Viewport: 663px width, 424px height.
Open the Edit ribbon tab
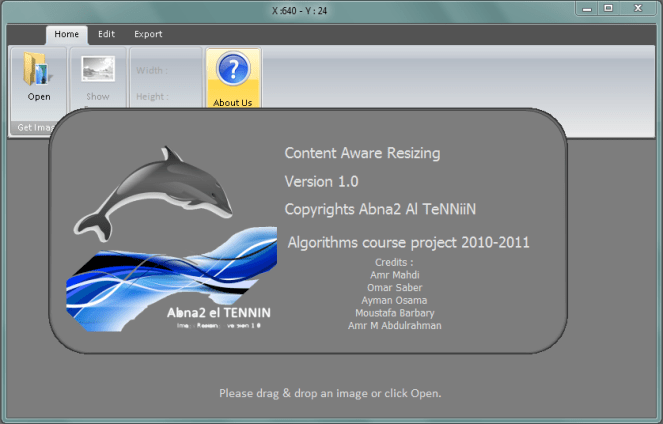point(106,34)
